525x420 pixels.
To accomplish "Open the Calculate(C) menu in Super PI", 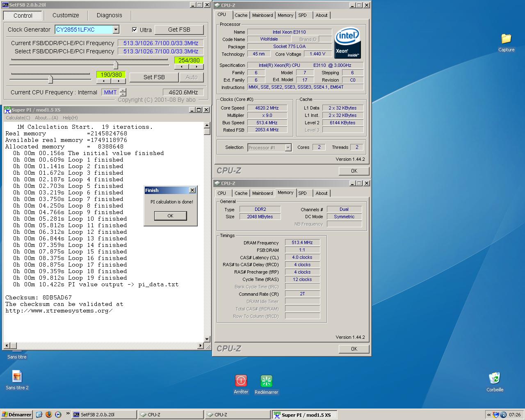I will coord(18,118).
